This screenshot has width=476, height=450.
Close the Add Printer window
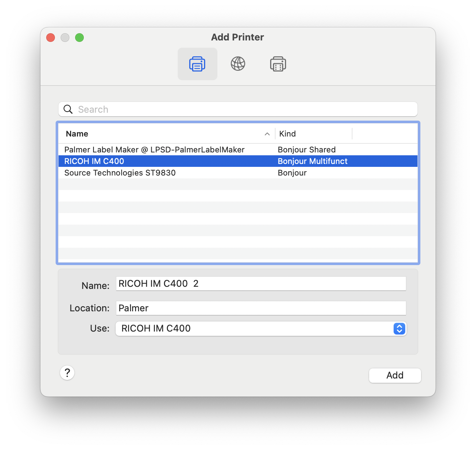point(51,38)
